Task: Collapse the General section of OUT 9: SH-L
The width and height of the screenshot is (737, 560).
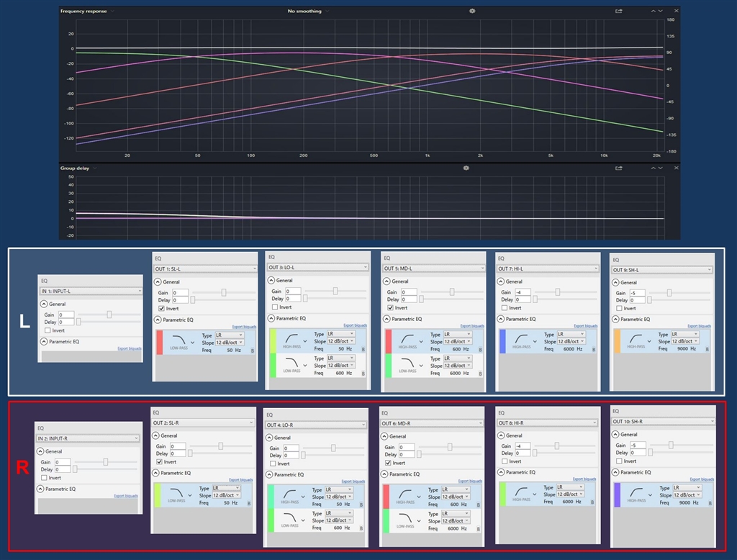Action: click(615, 282)
